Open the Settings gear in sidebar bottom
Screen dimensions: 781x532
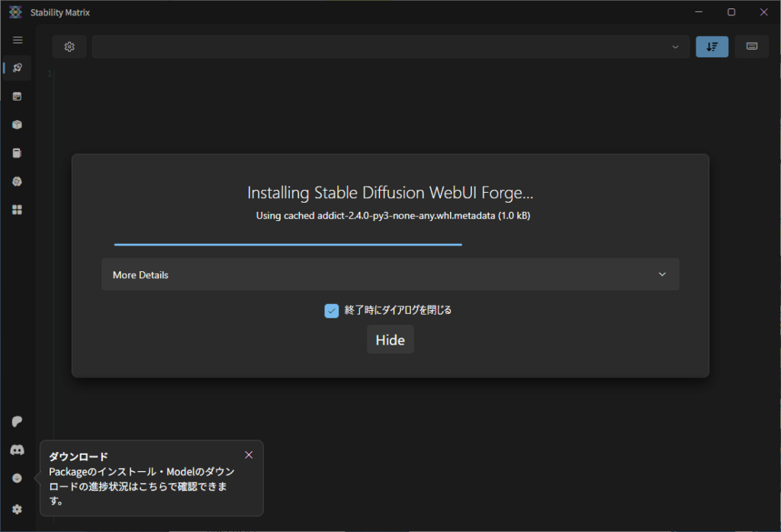[x=18, y=509]
